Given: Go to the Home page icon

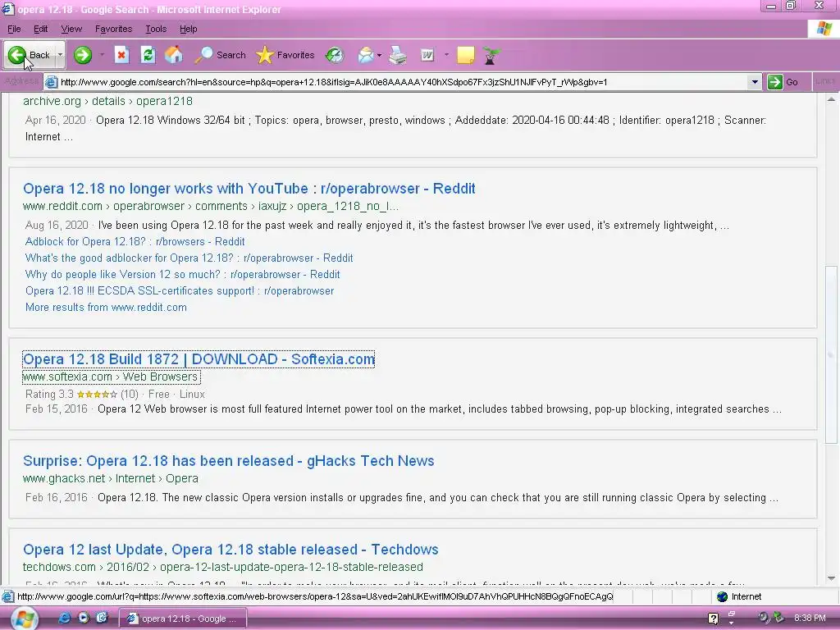Looking at the screenshot, I should coord(174,55).
